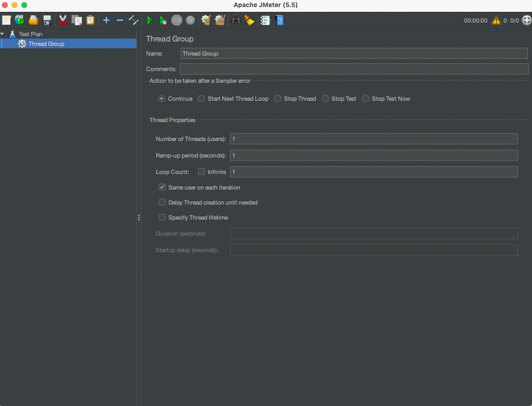This screenshot has height=406, width=532.
Task: Select Thread Group in the tree
Action: (46, 44)
